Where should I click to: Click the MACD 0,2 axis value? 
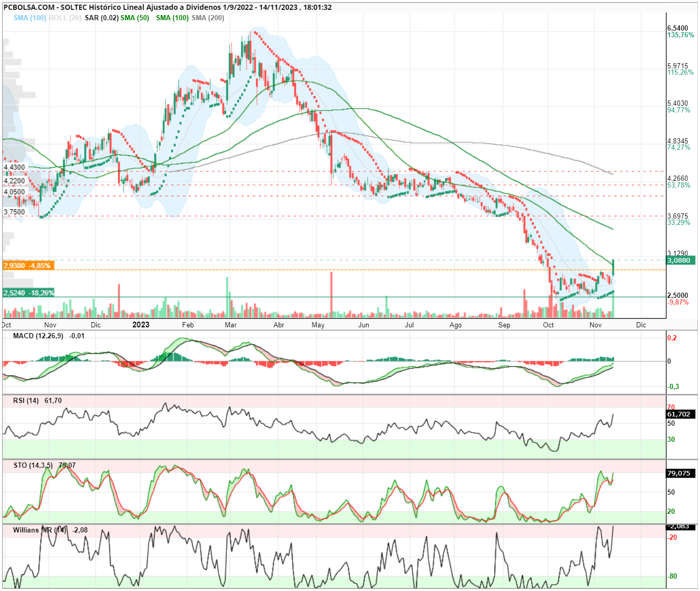(x=672, y=338)
